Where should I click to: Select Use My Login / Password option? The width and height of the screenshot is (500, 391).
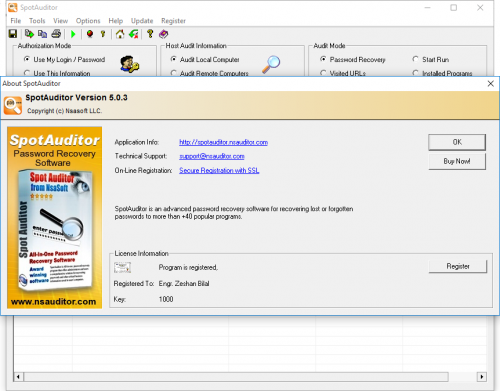65,59
